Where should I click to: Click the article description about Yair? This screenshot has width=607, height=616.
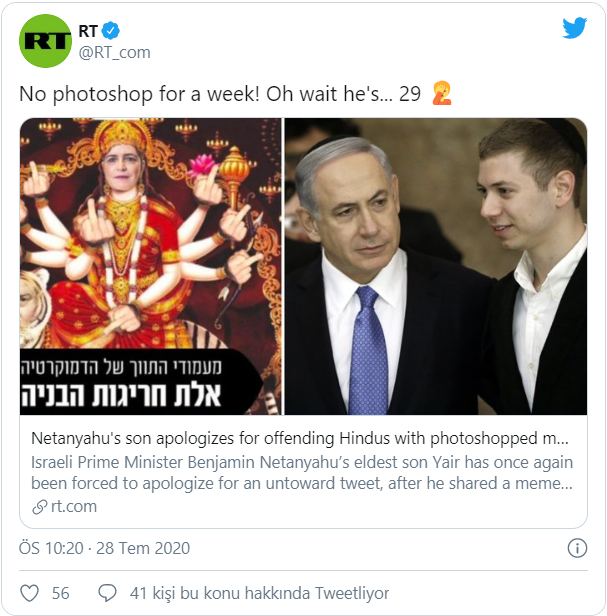[x=302, y=473]
